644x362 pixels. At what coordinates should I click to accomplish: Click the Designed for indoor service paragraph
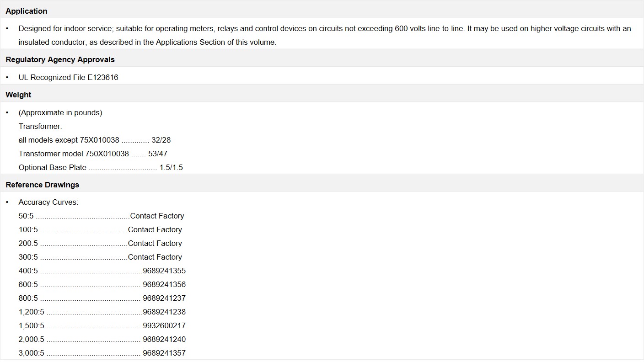coord(325,35)
